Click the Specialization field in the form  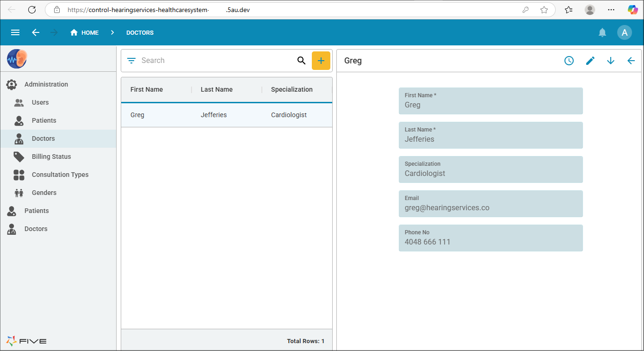tap(491, 169)
